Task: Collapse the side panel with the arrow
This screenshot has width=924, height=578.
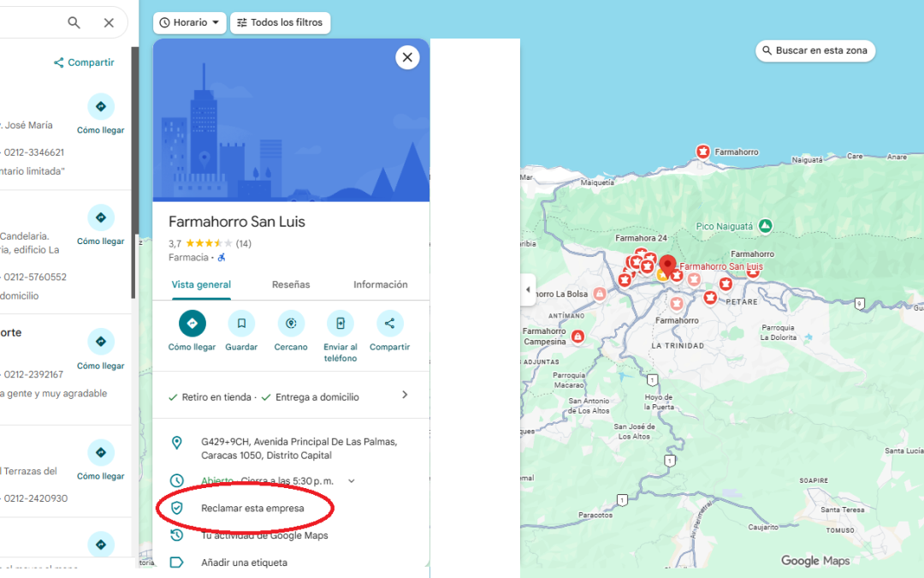Action: click(x=528, y=290)
